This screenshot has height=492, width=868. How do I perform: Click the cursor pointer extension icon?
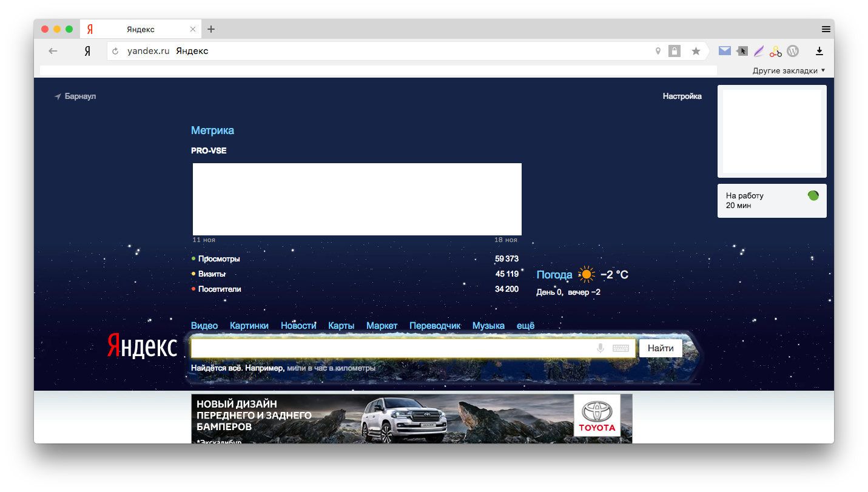coord(742,51)
